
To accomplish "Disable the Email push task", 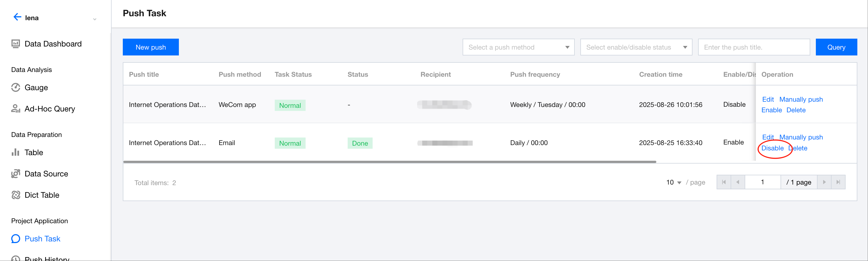I will pyautogui.click(x=772, y=148).
